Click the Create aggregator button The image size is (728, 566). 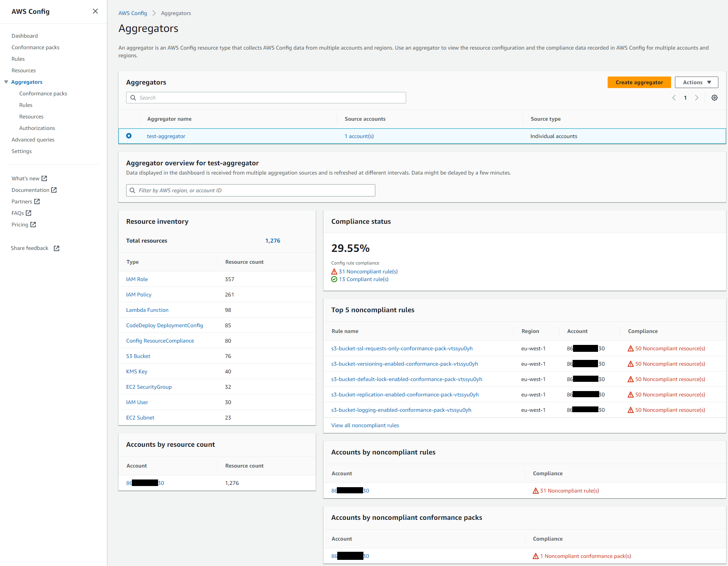(x=639, y=82)
